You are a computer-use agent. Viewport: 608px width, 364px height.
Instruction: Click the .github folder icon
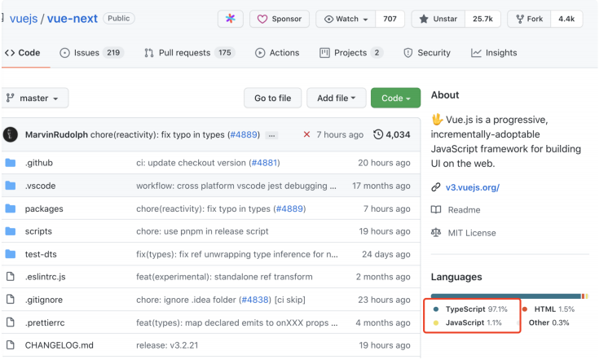click(11, 163)
